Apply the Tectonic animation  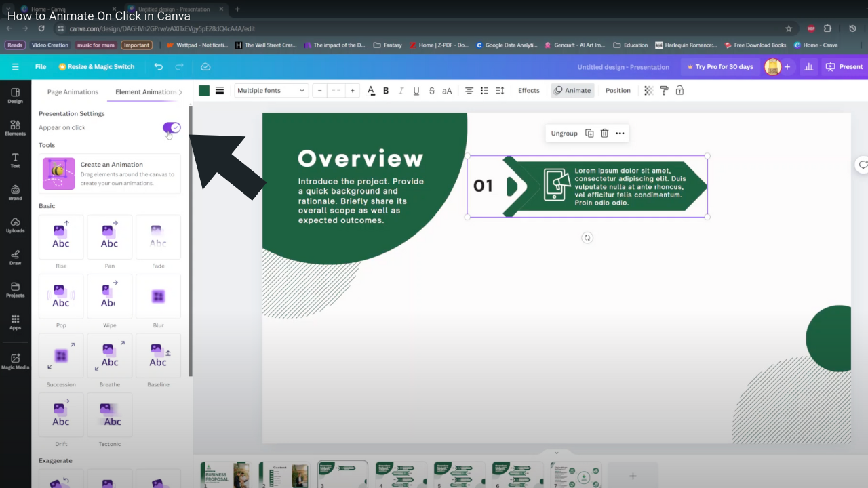coord(109,415)
